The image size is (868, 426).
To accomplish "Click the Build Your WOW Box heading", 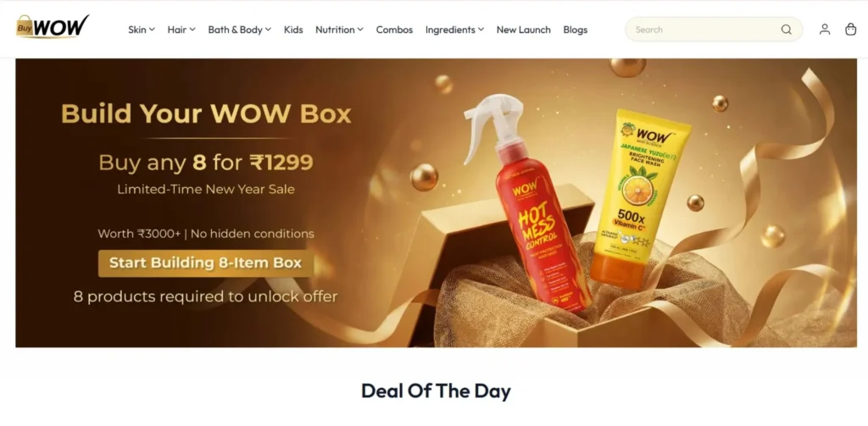I will [206, 113].
